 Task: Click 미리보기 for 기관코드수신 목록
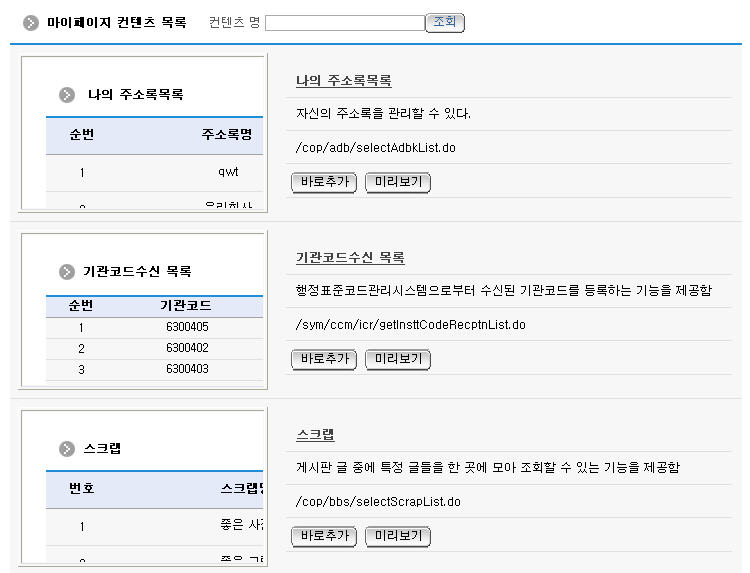[397, 359]
